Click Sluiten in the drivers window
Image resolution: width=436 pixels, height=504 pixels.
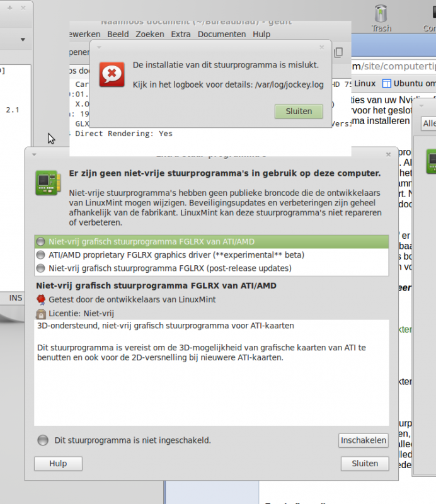pos(365,464)
